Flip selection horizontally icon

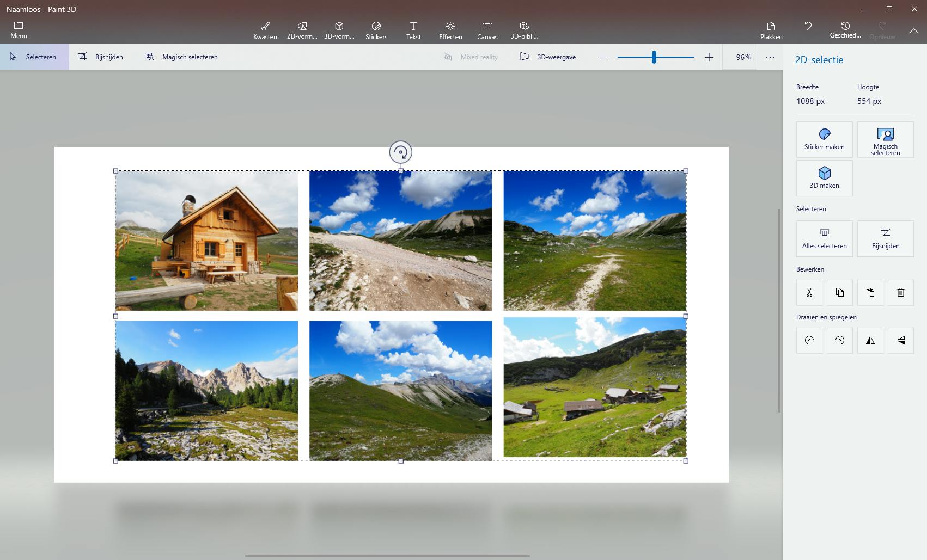point(870,341)
